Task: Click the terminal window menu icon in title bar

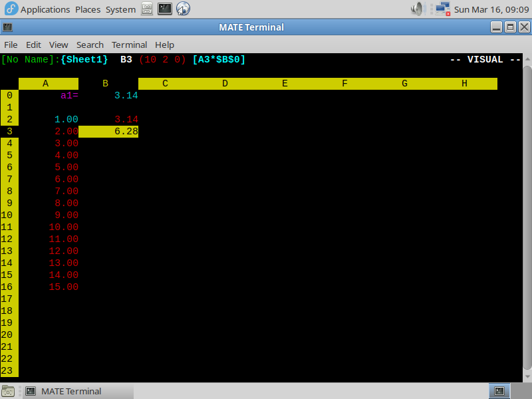Action: [7, 27]
